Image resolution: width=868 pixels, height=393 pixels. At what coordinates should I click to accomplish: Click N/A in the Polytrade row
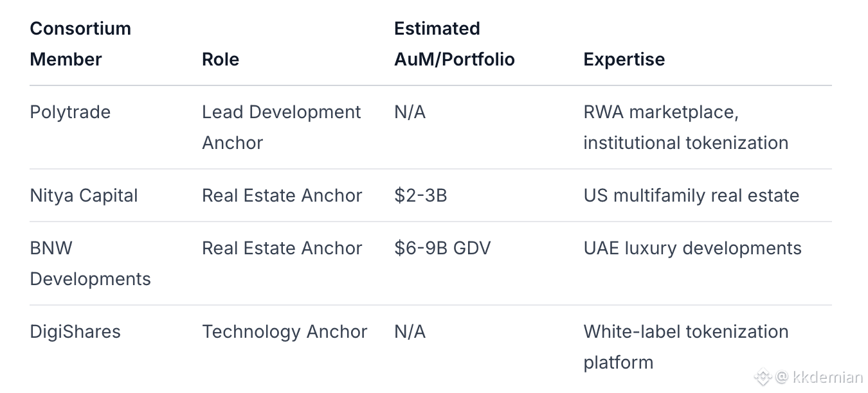pos(410,112)
